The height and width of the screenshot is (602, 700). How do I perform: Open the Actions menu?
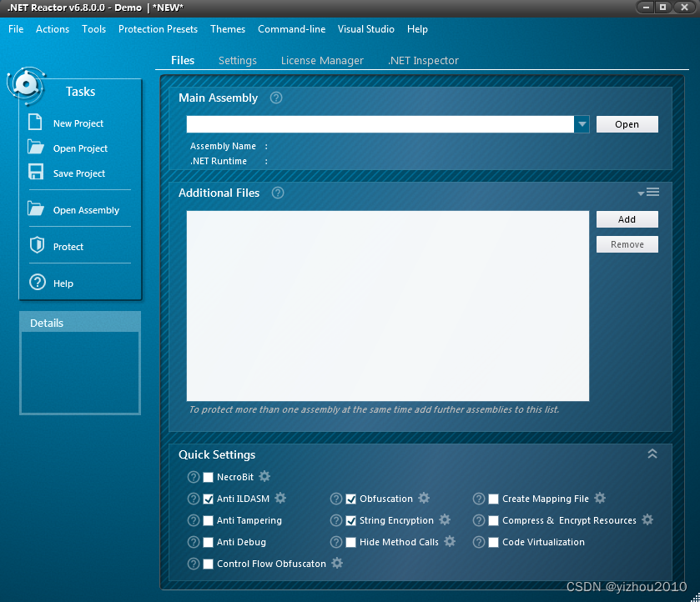coord(53,29)
